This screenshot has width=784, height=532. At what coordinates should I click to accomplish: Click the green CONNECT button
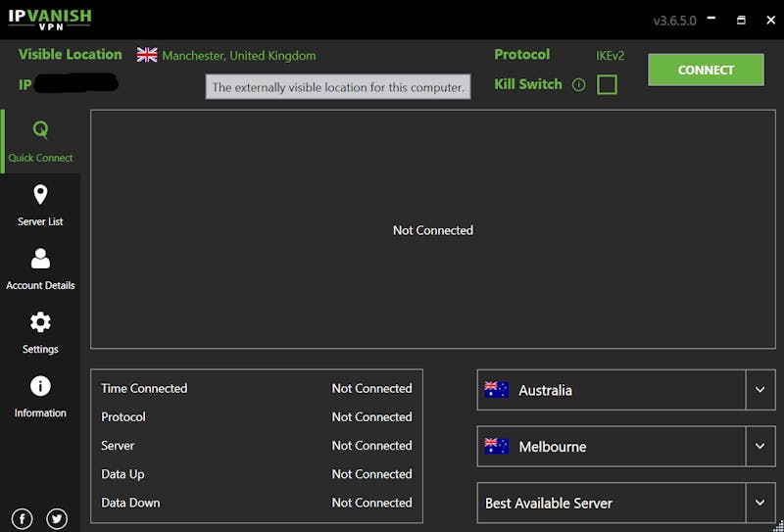click(x=706, y=70)
